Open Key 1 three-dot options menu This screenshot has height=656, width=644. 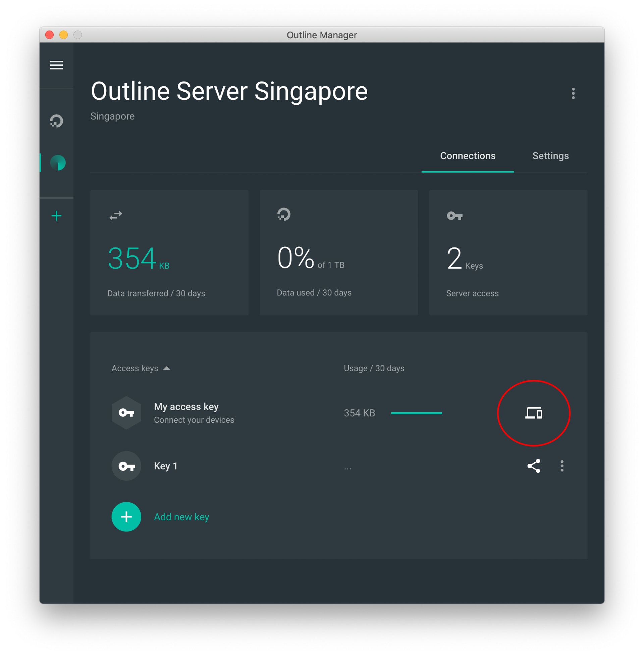(562, 466)
